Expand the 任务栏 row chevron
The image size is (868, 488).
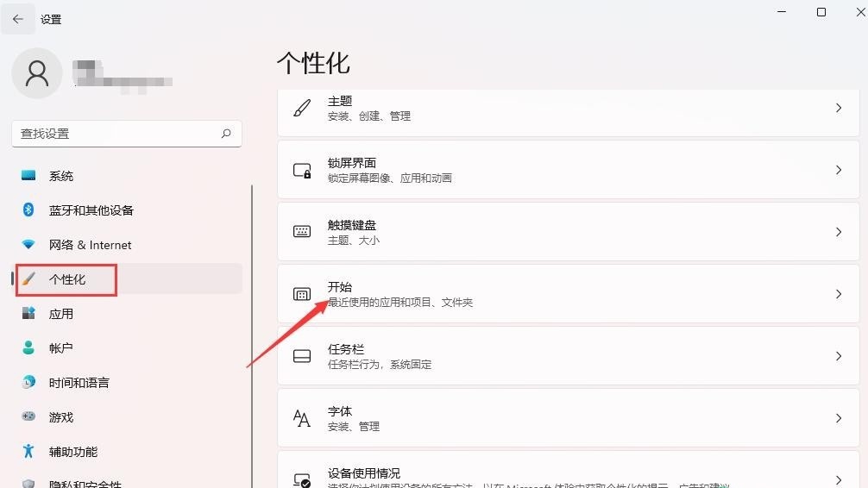pos(839,356)
